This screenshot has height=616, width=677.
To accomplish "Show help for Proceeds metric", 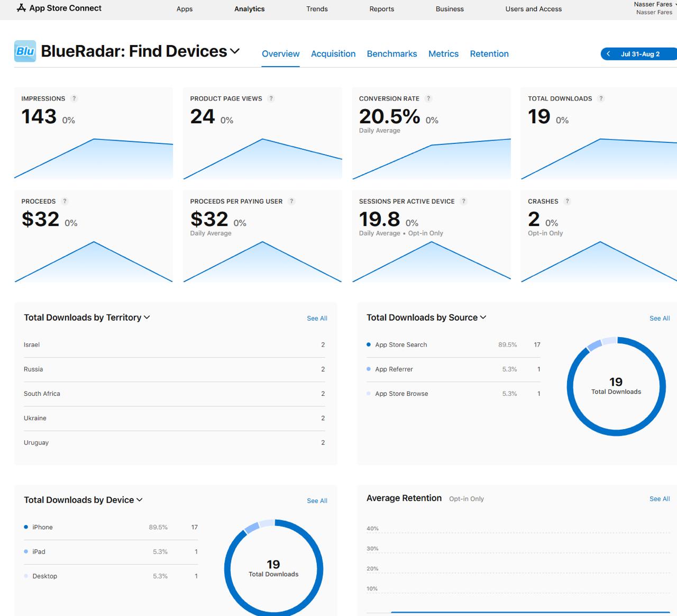I will (65, 201).
